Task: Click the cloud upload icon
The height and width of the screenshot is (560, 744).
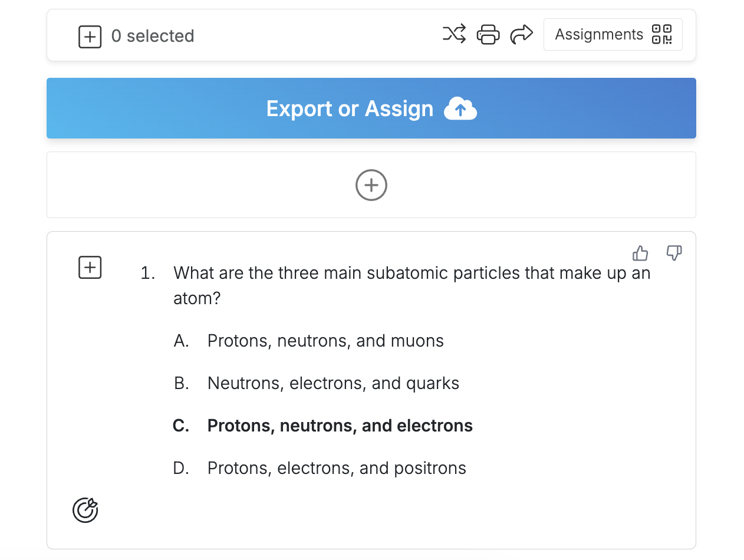Action: 460,109
